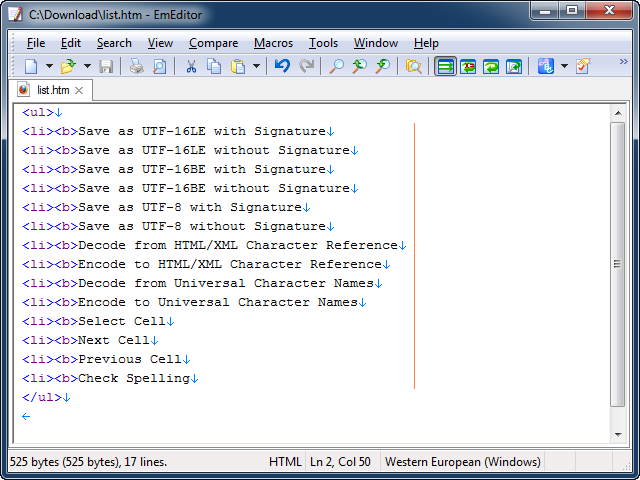The height and width of the screenshot is (480, 640).
Task: Click the Redo arrow icon
Action: coord(306,66)
